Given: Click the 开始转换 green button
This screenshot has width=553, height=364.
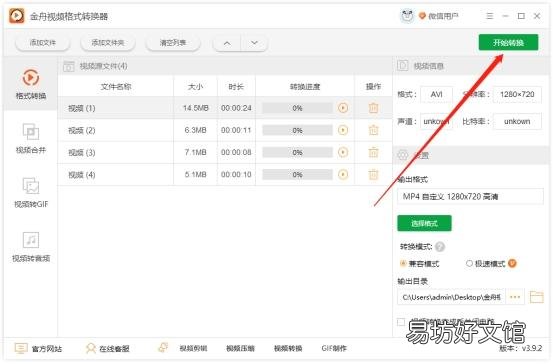Looking at the screenshot, I should point(508,43).
